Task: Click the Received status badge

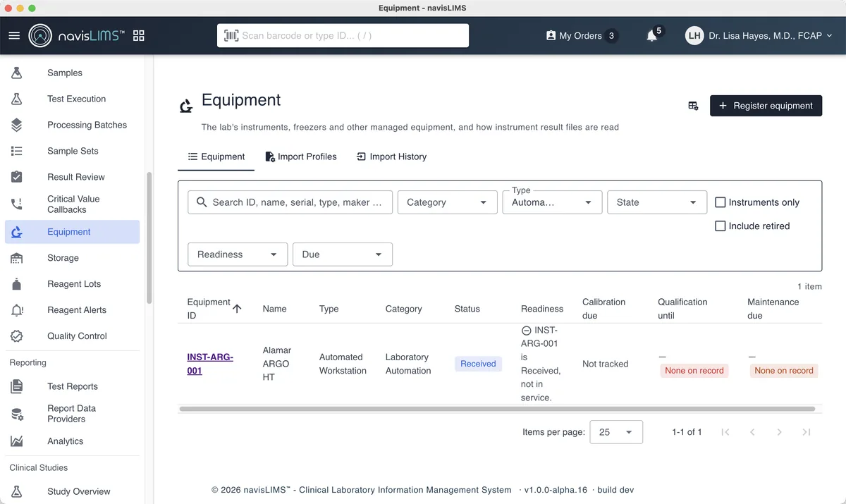Action: click(x=478, y=364)
